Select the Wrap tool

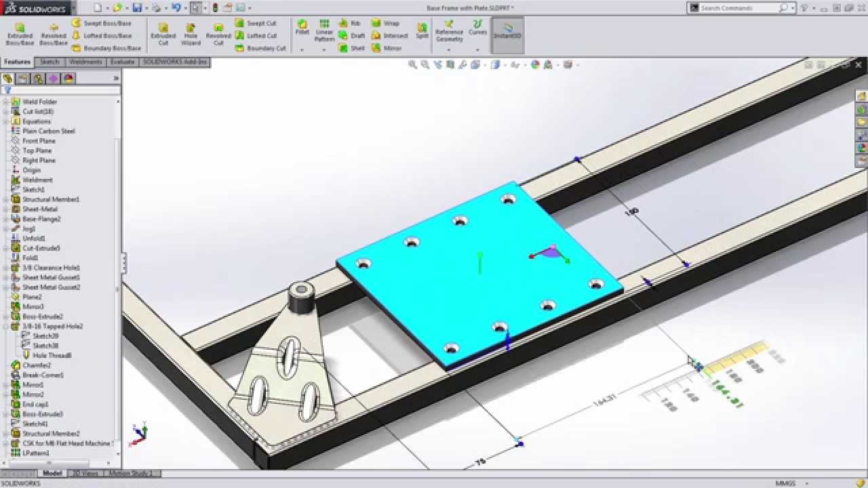386,23
